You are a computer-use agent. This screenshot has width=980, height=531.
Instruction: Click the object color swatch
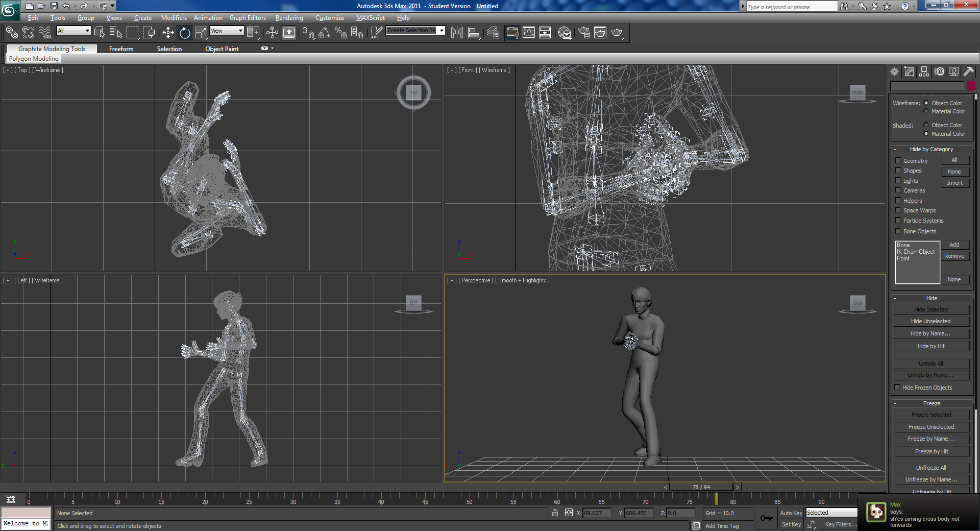tap(971, 86)
